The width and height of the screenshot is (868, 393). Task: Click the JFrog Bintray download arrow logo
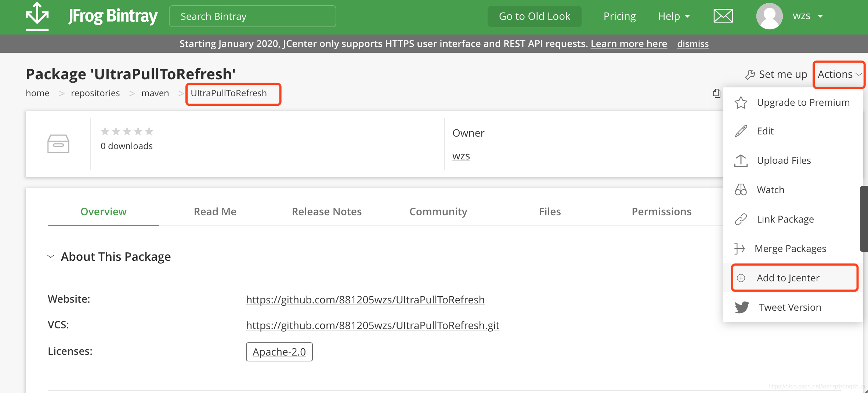pos(37,16)
